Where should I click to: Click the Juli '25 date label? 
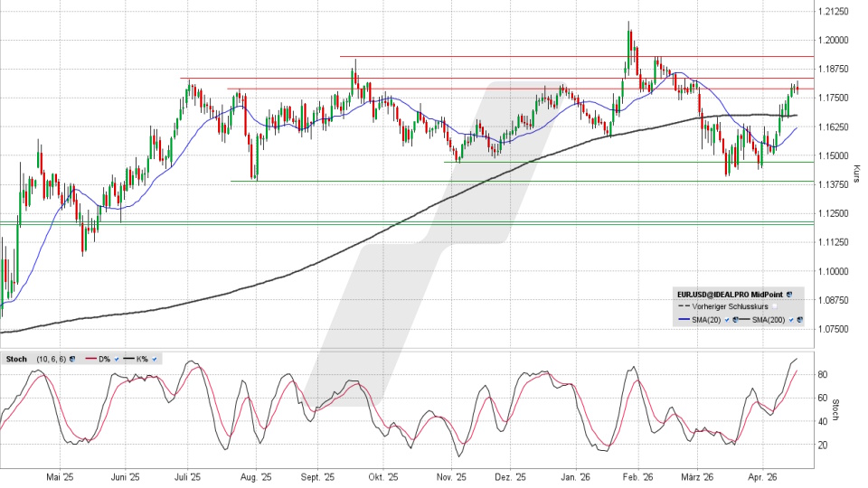186,477
